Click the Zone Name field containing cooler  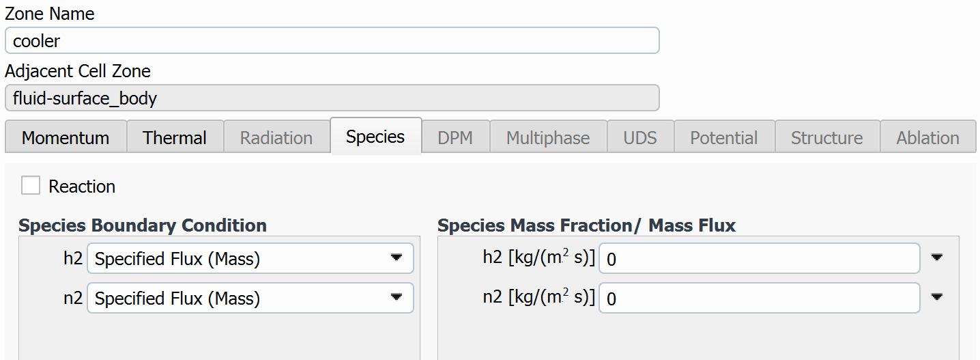pyautogui.click(x=332, y=41)
